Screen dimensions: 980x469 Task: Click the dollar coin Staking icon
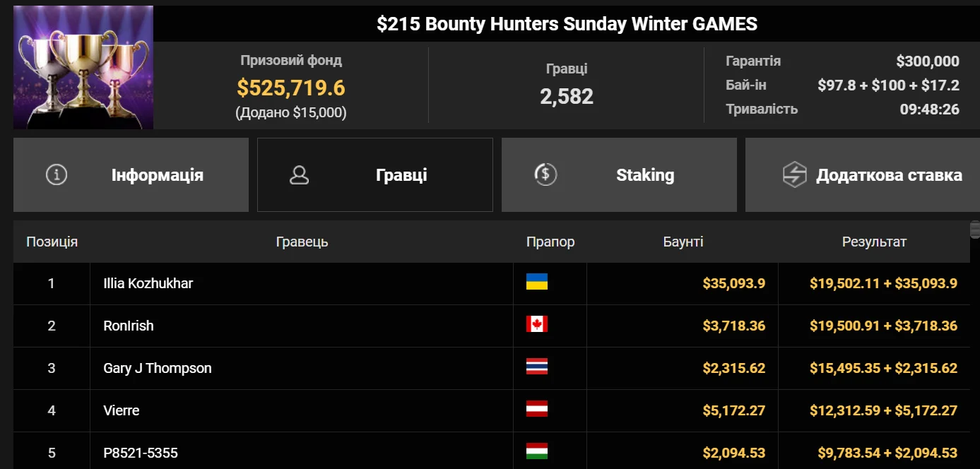[x=545, y=175]
